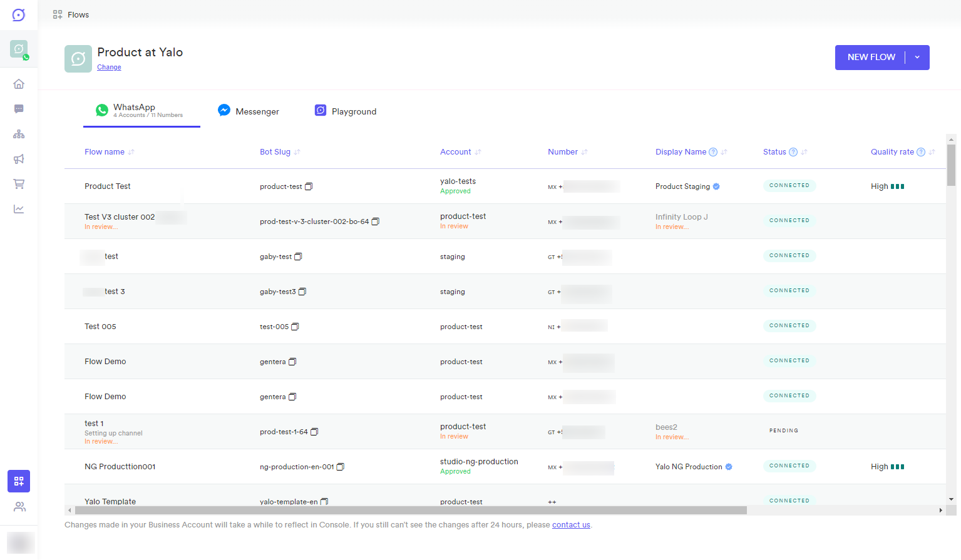Click High quality rating on Product Test row

[887, 186]
